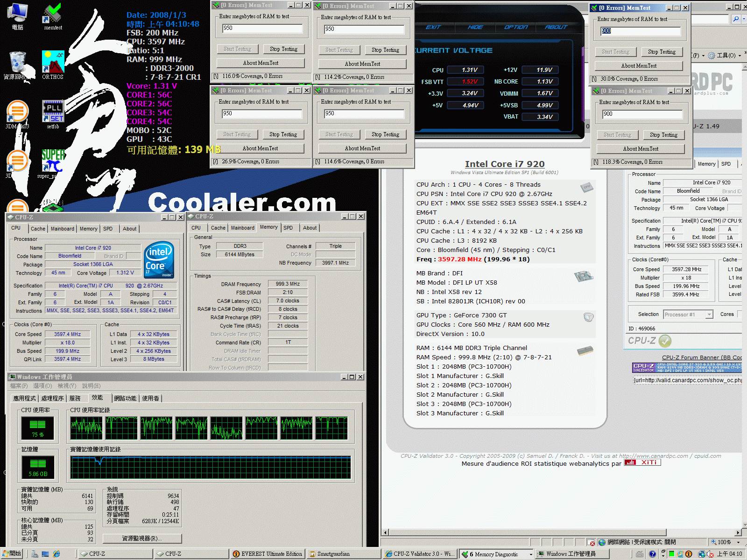This screenshot has width=747, height=560.
Task: Switch to 處理程序 tab in Task Manager
Action: [52, 398]
